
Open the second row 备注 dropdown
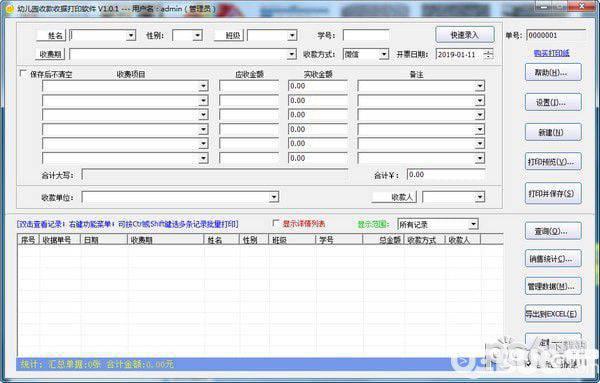(480, 101)
